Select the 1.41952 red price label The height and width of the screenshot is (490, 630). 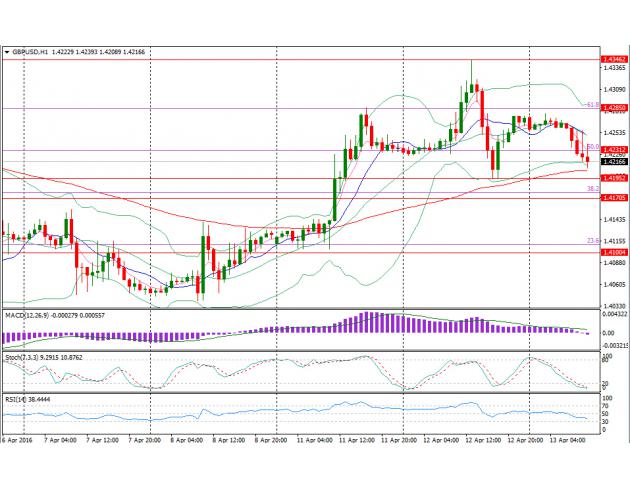coord(614,179)
